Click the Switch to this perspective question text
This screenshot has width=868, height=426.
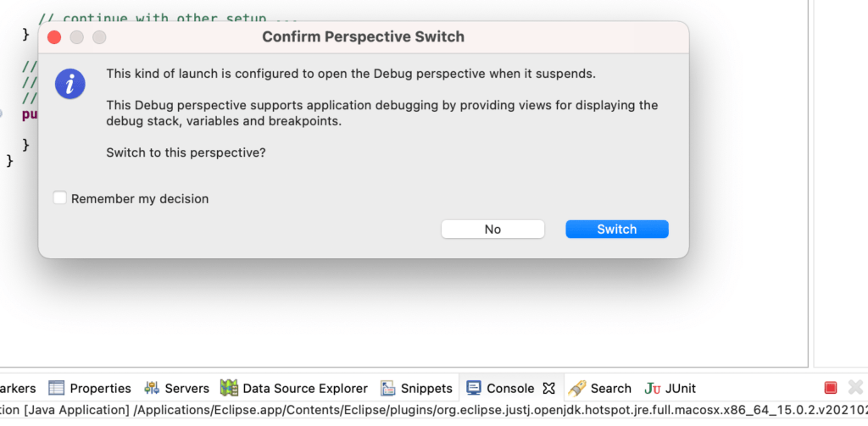(186, 152)
